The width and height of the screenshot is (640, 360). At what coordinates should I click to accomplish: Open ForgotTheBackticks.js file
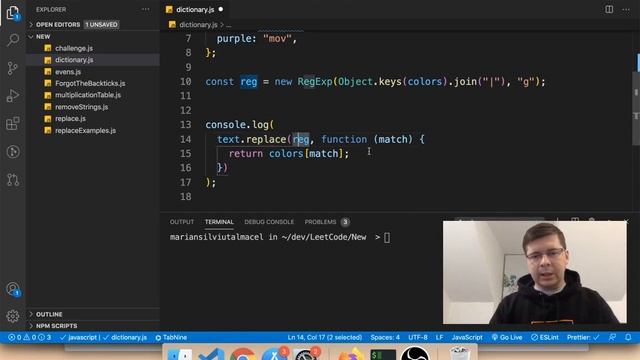pyautogui.click(x=90, y=83)
